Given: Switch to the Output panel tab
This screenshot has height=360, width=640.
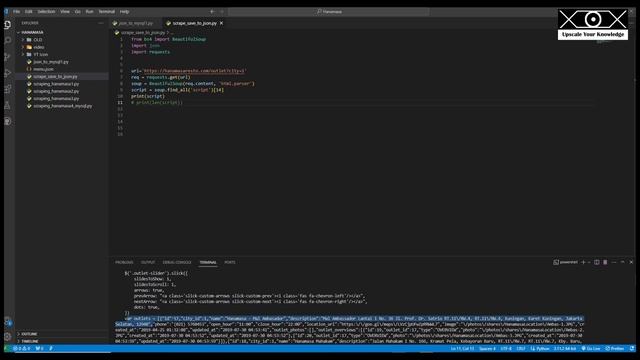Looking at the screenshot, I should coord(148,262).
